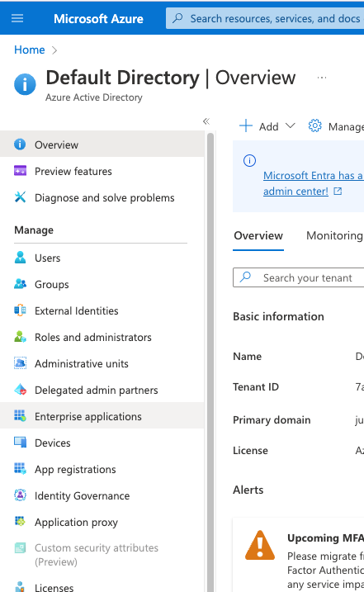This screenshot has height=592, width=364.
Task: Expand the Add dropdown chevron
Action: (x=290, y=126)
